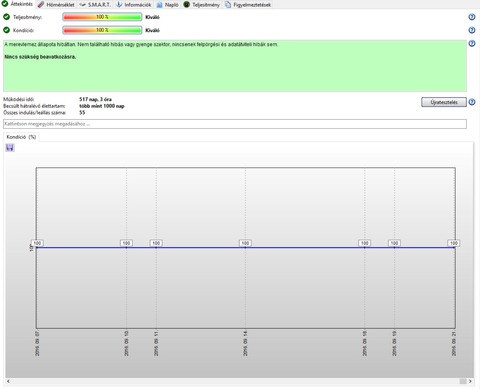Screen dimensions: 480x389
Task: Select the Kondíció (%) chart tab
Action: (x=21, y=137)
